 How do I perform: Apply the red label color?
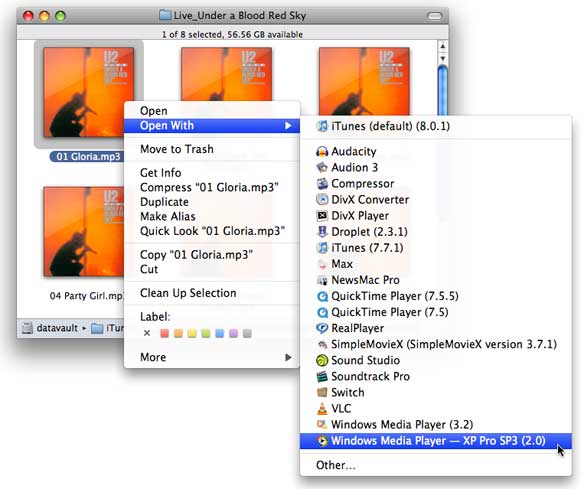point(164,333)
